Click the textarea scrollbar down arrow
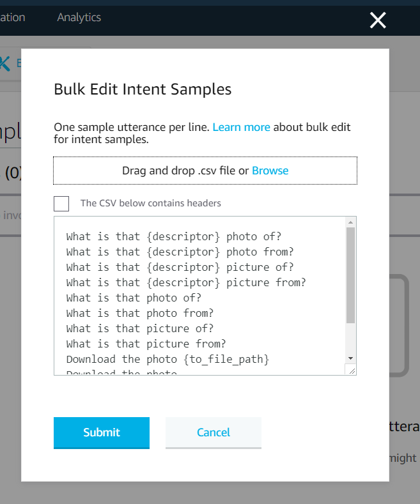 pyautogui.click(x=350, y=358)
